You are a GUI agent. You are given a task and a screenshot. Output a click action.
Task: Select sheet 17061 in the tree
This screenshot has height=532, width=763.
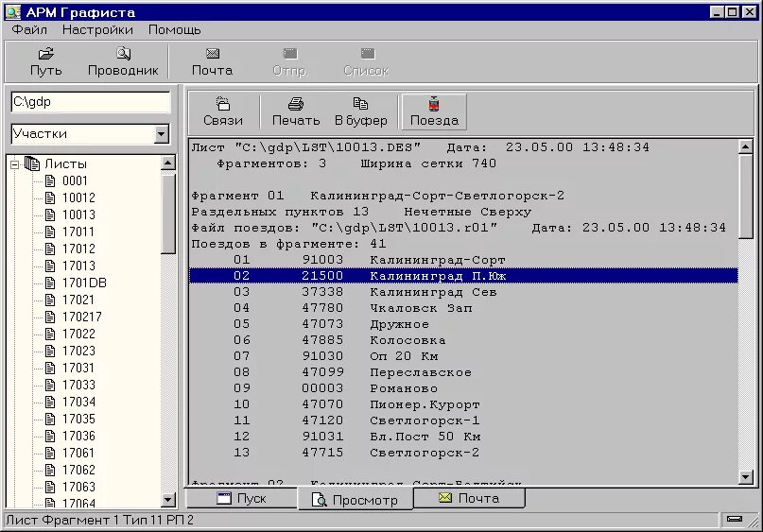pos(78,454)
